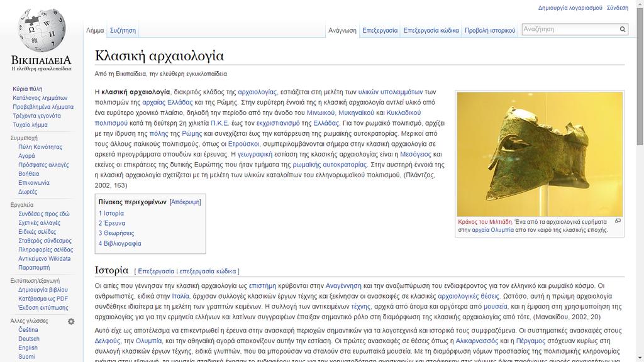Click Έκδοση εκτύπωσης link
The height and width of the screenshot is (362, 644).
tap(43, 308)
